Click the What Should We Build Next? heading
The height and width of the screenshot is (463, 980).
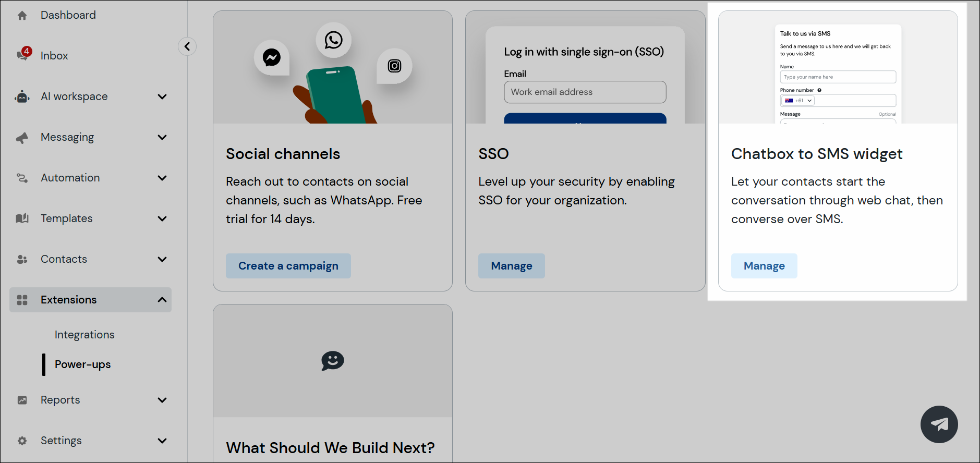point(331,448)
